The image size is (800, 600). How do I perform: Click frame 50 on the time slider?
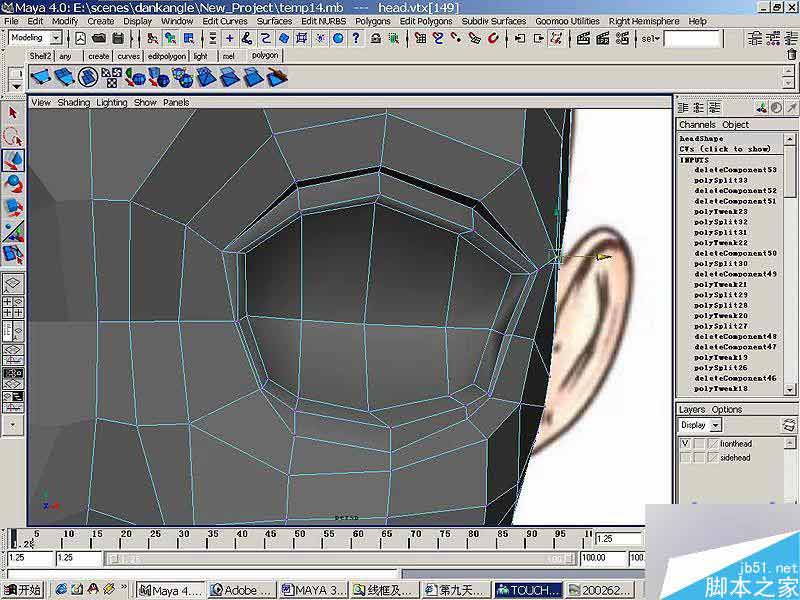[299, 537]
